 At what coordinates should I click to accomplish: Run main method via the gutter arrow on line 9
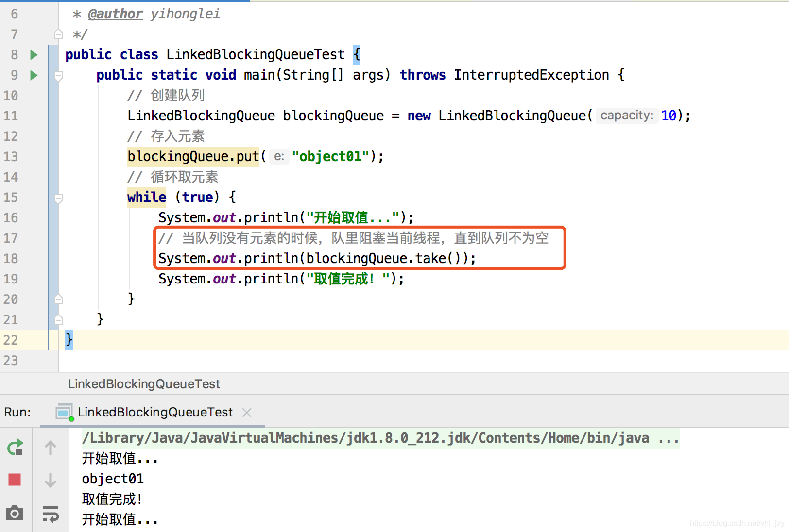tap(34, 75)
